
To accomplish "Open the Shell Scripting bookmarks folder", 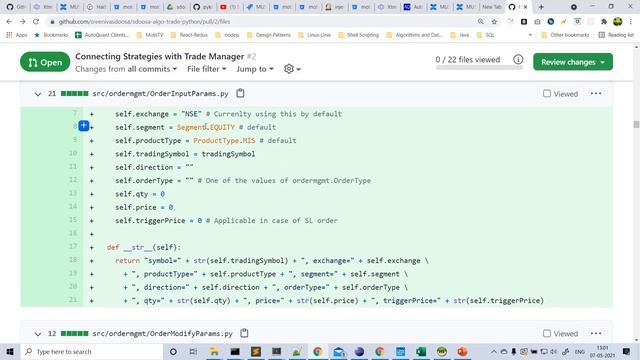I will coord(359,35).
